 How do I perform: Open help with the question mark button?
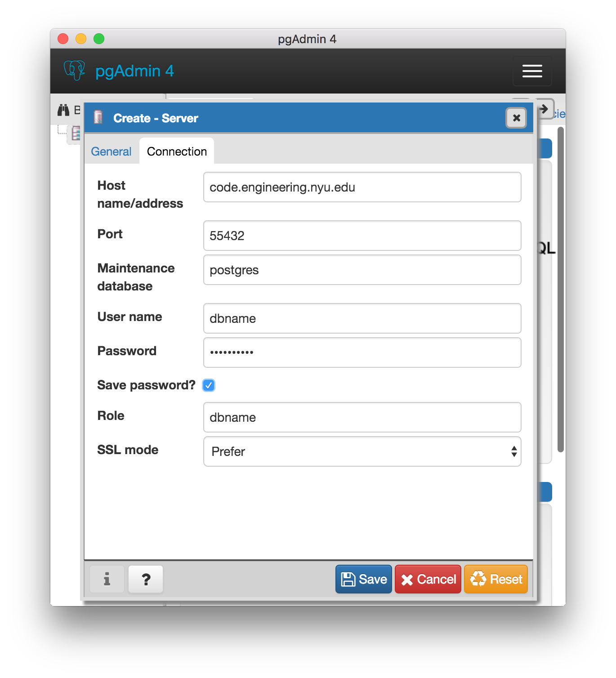click(146, 579)
